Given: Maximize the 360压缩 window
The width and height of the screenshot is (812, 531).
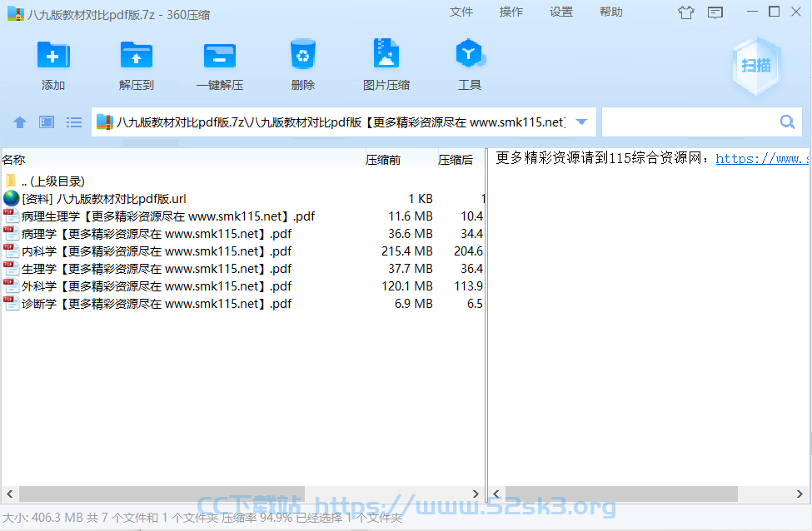Looking at the screenshot, I should (x=775, y=12).
